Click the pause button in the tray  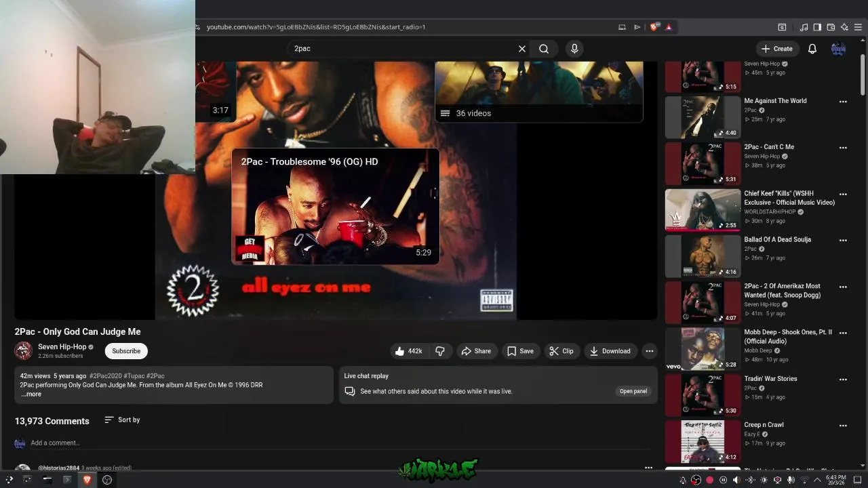(723, 480)
